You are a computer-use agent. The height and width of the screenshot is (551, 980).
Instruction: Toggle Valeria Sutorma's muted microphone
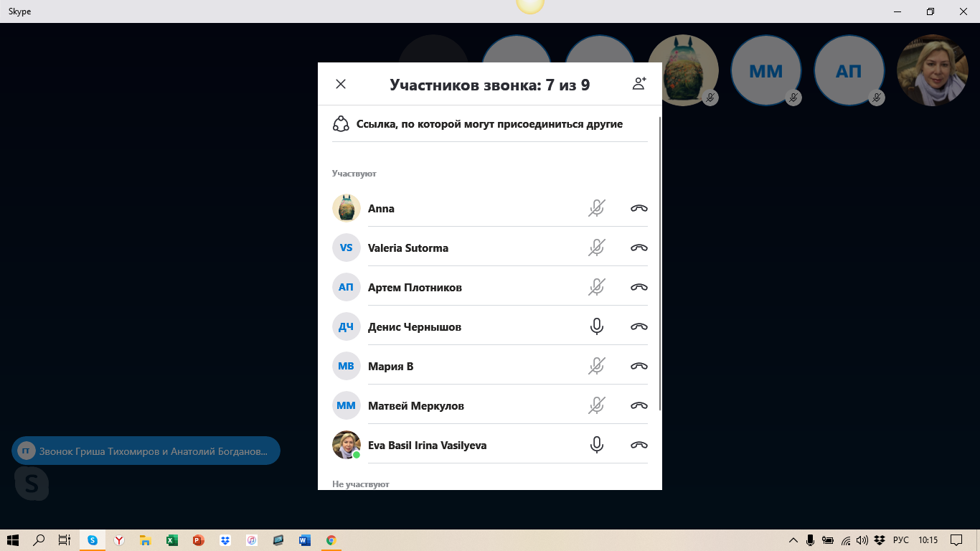596,248
